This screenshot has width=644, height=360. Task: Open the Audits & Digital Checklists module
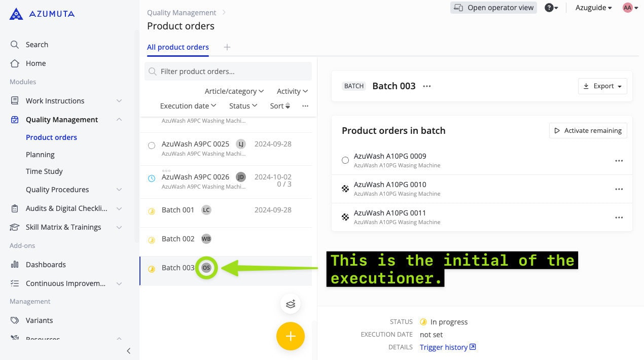(66, 208)
